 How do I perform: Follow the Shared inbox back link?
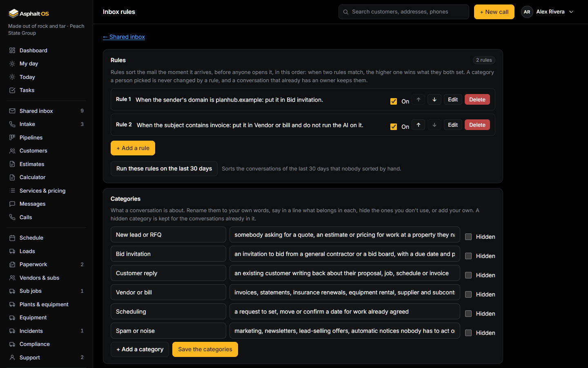coord(124,37)
